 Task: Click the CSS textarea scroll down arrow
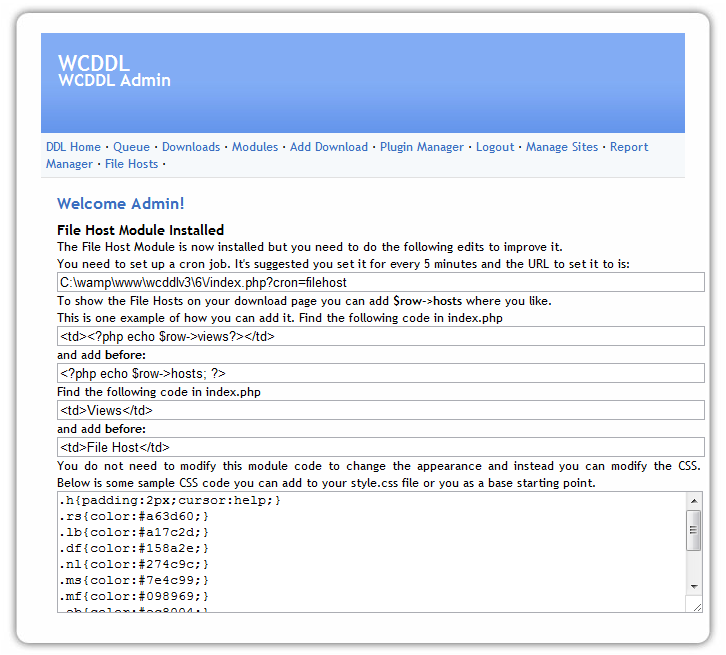(694, 587)
